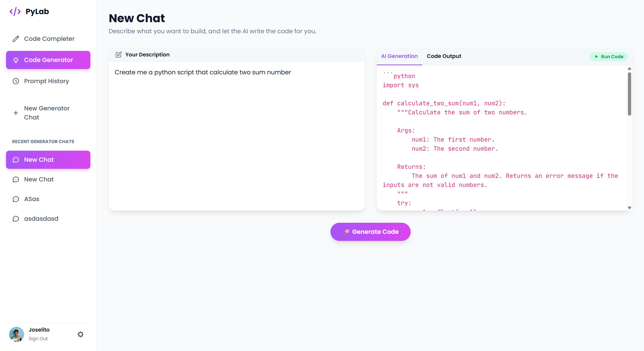Click the chat bubble icon beside ASas
The image size is (644, 351).
16,199
